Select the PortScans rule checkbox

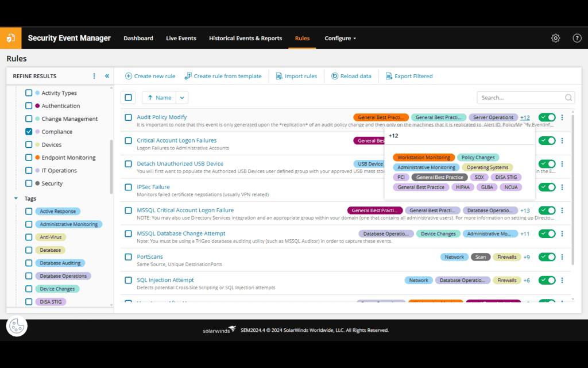128,257
